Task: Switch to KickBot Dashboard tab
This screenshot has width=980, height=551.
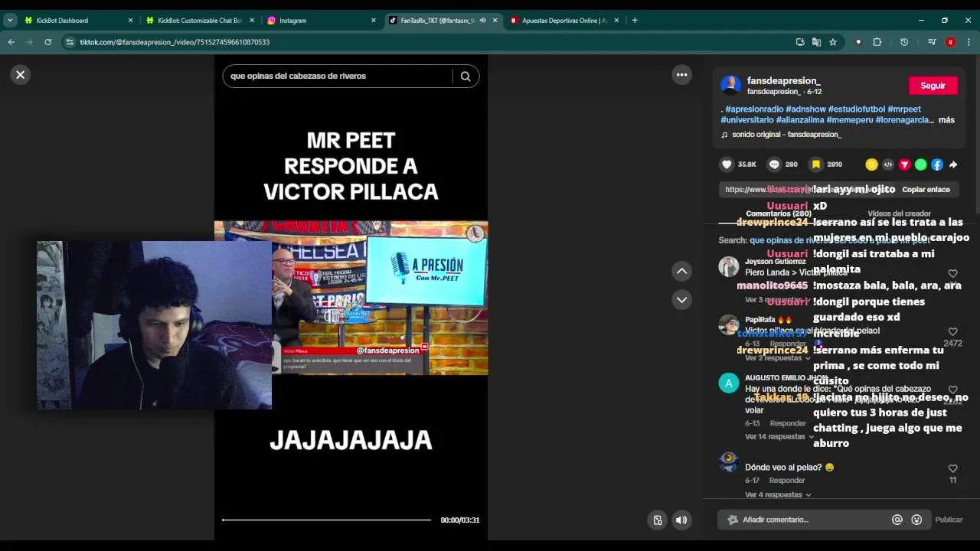Action: [x=77, y=21]
